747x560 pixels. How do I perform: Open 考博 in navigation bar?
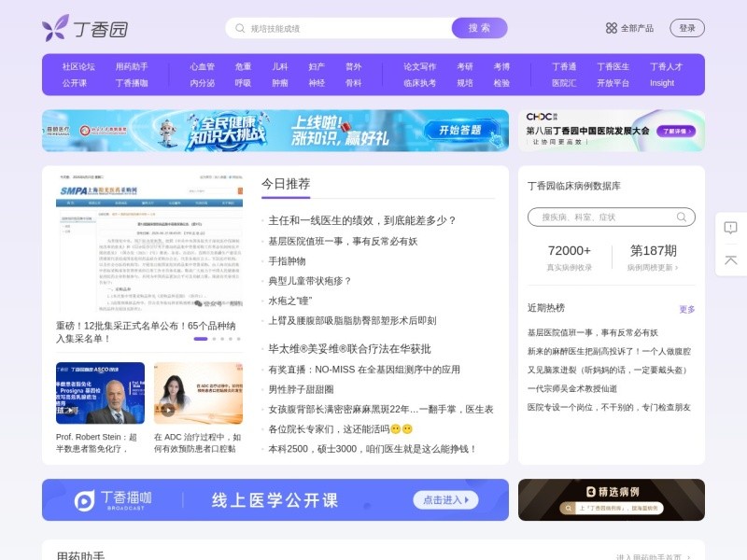501,66
